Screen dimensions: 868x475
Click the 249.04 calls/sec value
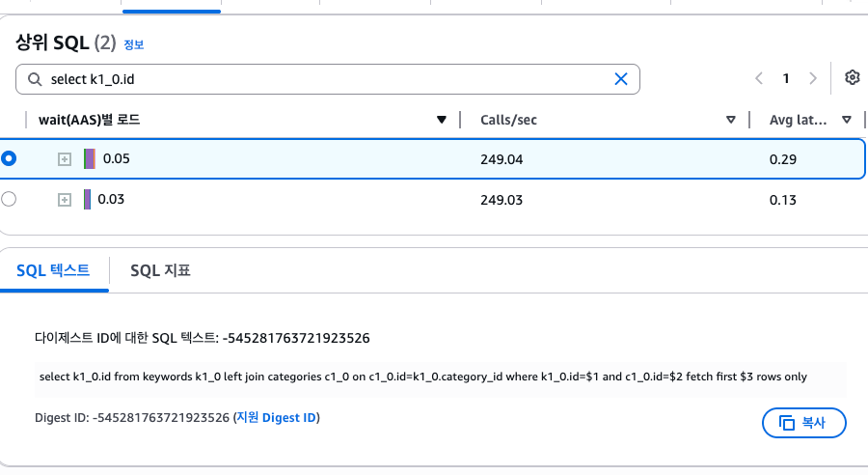[502, 159]
